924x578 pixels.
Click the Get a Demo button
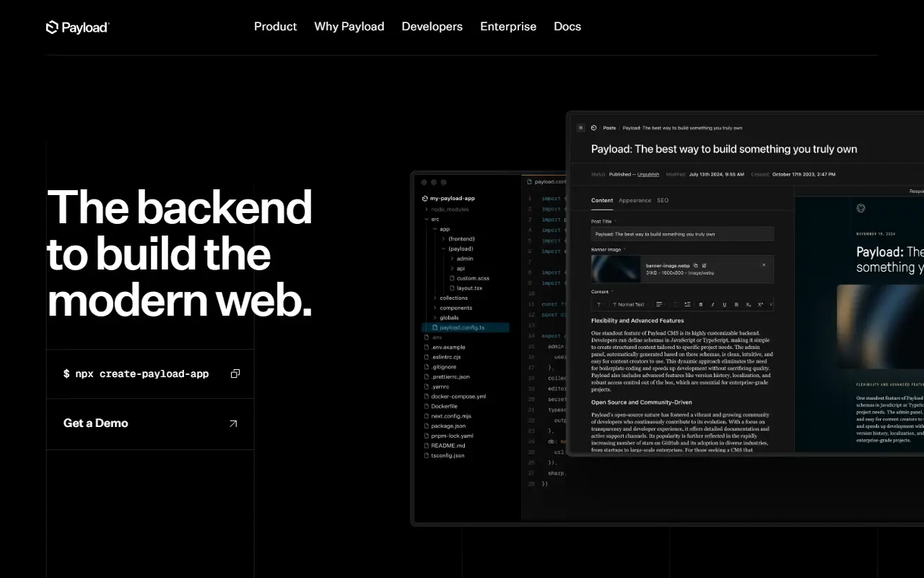(150, 423)
